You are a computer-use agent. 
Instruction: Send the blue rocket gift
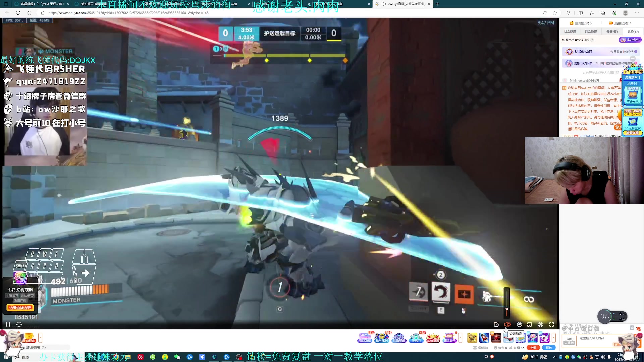pyautogui.click(x=484, y=337)
